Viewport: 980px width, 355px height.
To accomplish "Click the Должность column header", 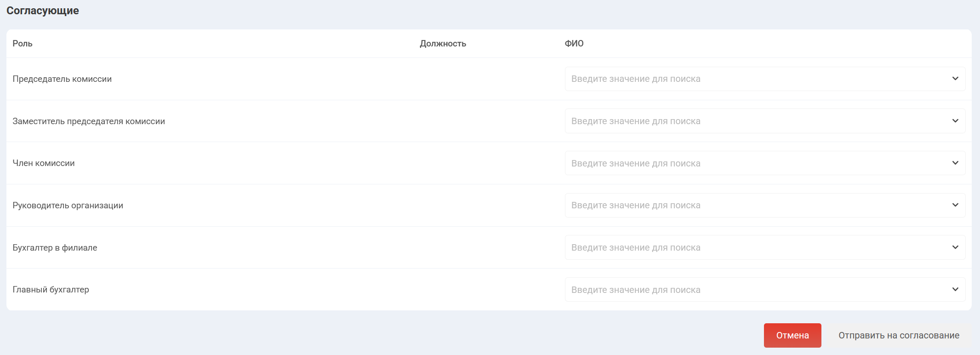I will (443, 44).
